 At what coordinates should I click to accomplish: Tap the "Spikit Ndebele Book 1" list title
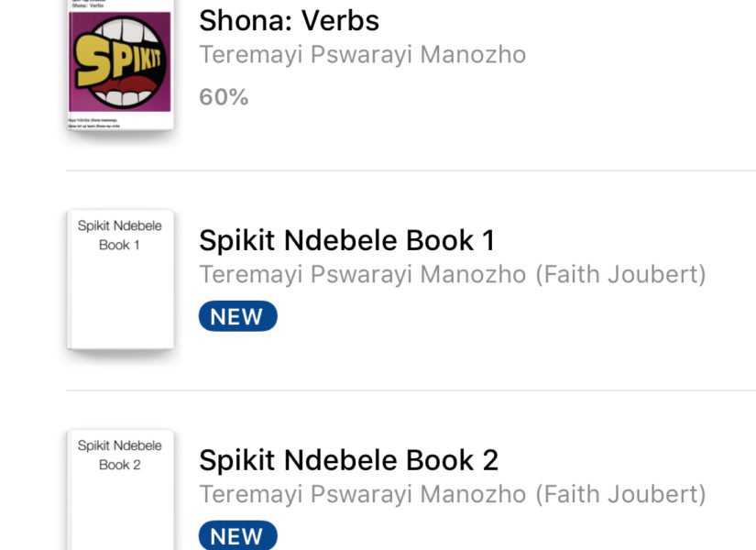(x=346, y=240)
